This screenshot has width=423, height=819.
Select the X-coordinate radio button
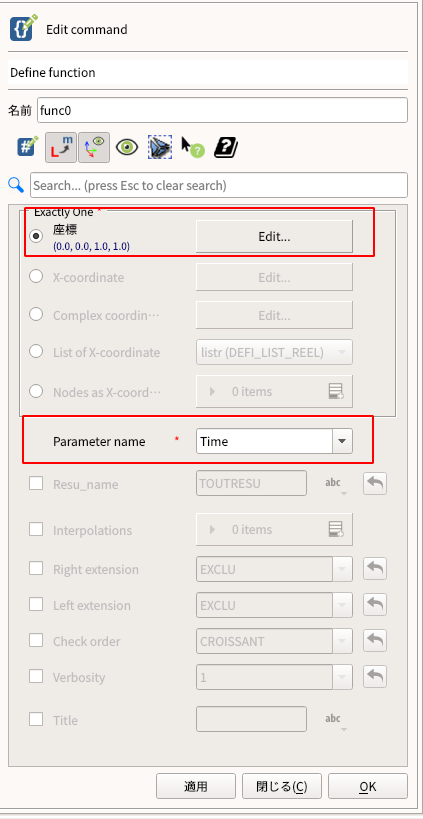36,276
